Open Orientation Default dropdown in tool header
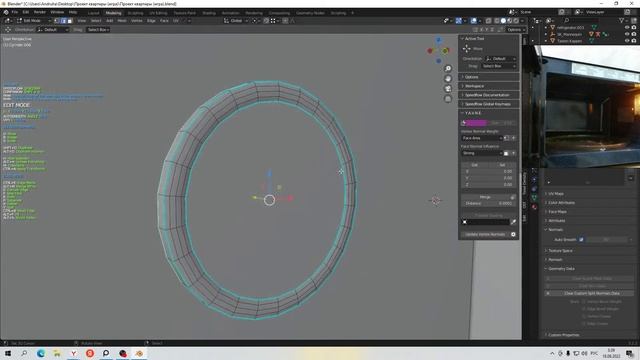Viewport: 640px width, 360px height. pyautogui.click(x=53, y=30)
